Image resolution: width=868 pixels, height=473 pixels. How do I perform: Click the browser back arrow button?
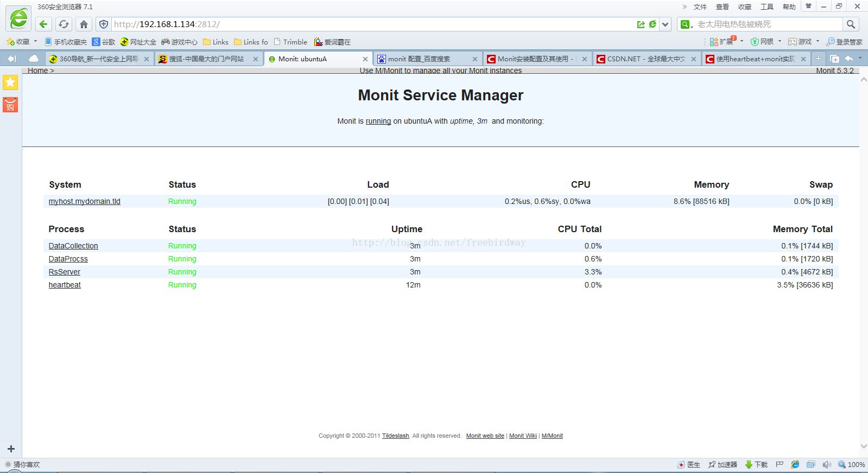tap(43, 24)
